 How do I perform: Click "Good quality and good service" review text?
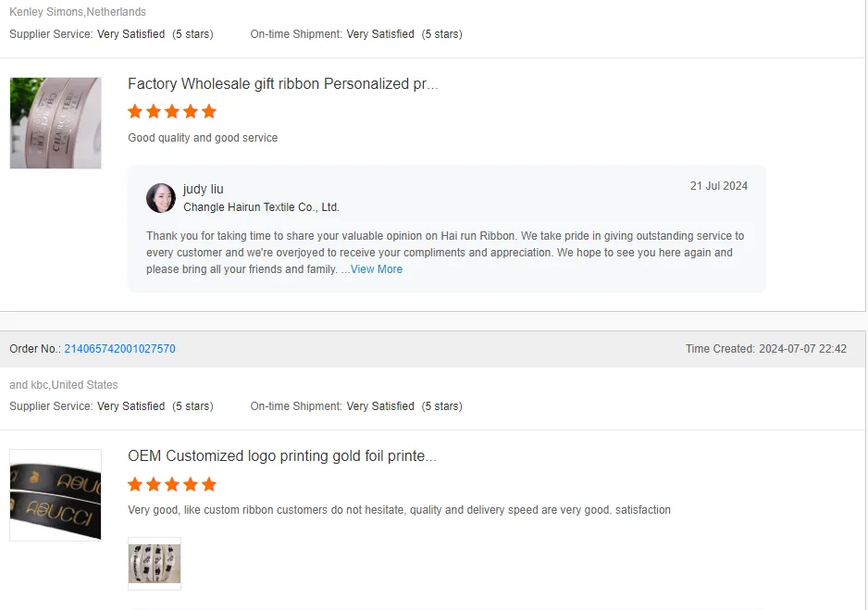pyautogui.click(x=203, y=138)
